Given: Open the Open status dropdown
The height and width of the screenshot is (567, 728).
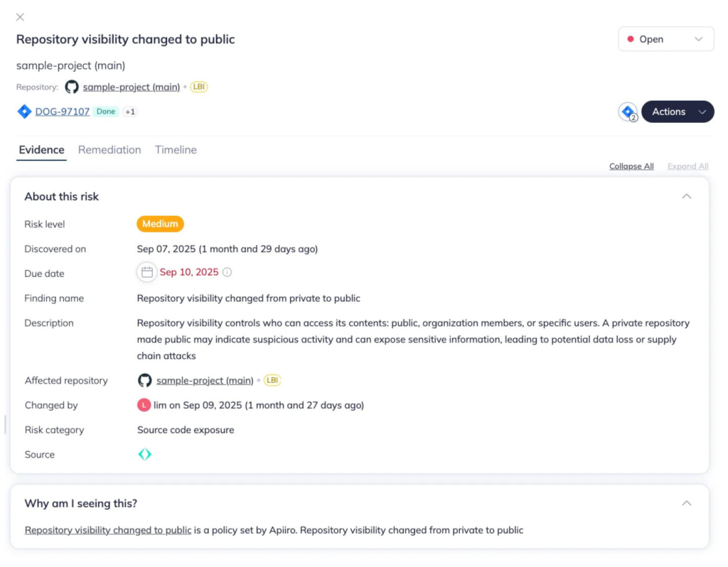Looking at the screenshot, I should point(665,39).
